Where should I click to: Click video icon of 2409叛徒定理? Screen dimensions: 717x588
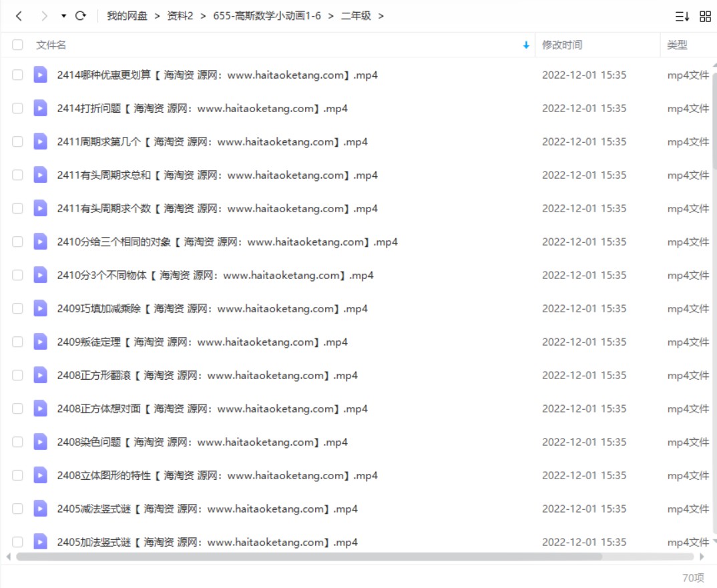point(40,342)
